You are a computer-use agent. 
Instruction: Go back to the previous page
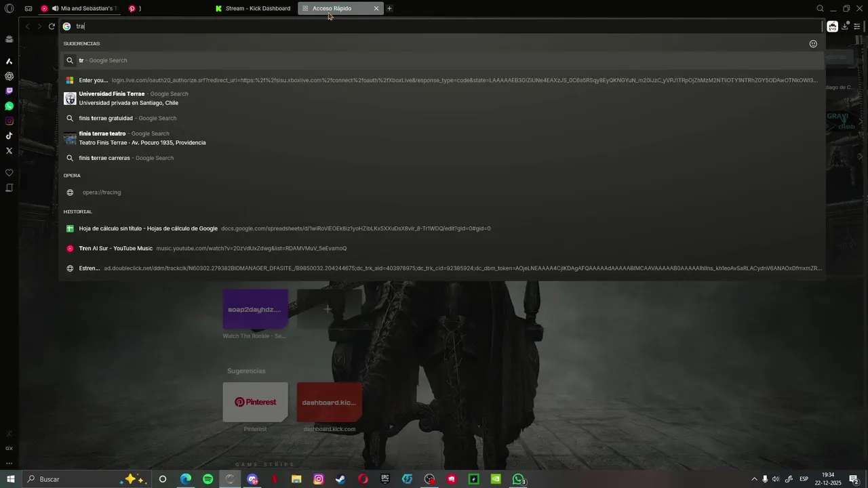tap(27, 26)
